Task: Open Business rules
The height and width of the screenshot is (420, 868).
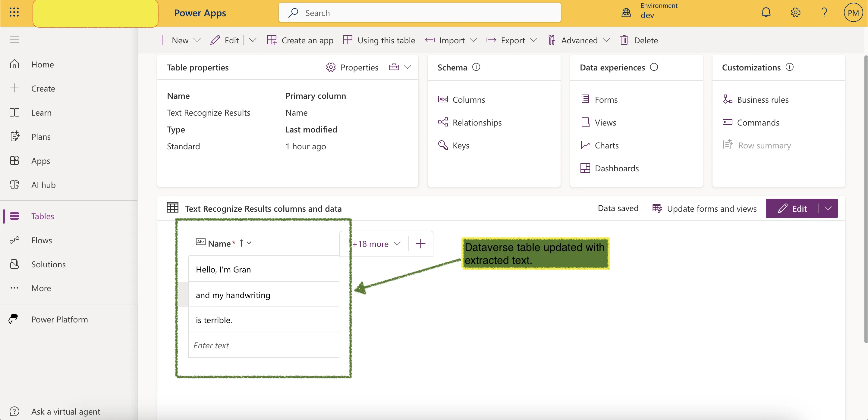Action: click(x=756, y=99)
